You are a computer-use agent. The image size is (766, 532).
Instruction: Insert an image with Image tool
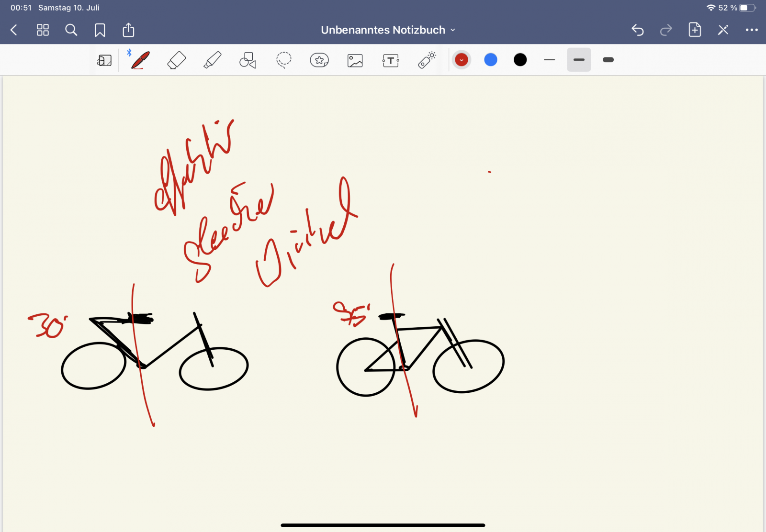point(355,60)
